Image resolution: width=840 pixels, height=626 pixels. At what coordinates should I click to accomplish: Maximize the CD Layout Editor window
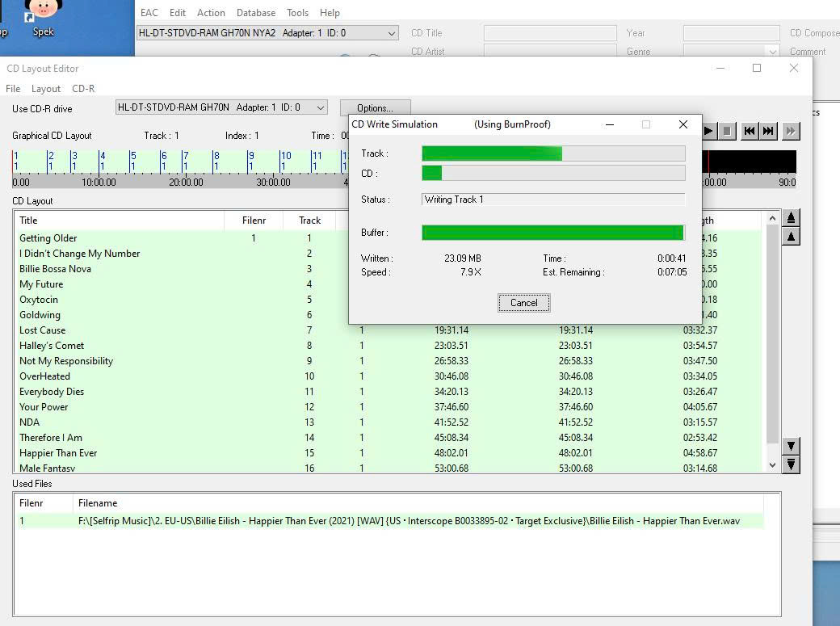[757, 68]
